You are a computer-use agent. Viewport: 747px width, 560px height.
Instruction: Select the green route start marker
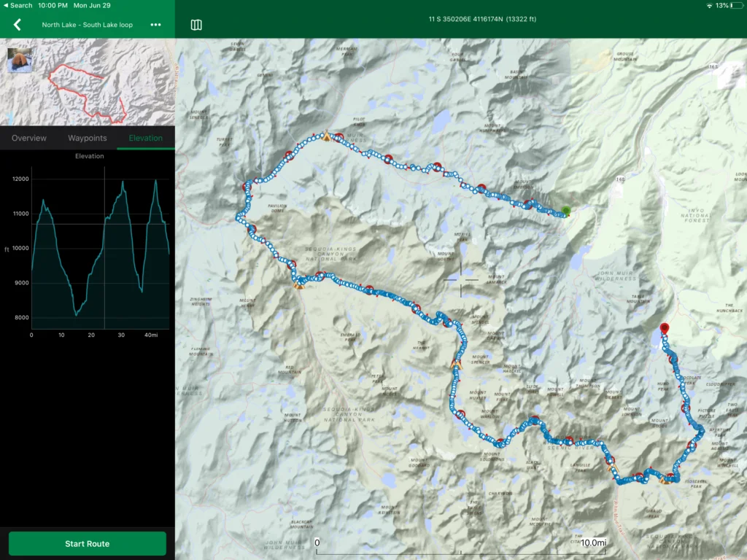566,211
